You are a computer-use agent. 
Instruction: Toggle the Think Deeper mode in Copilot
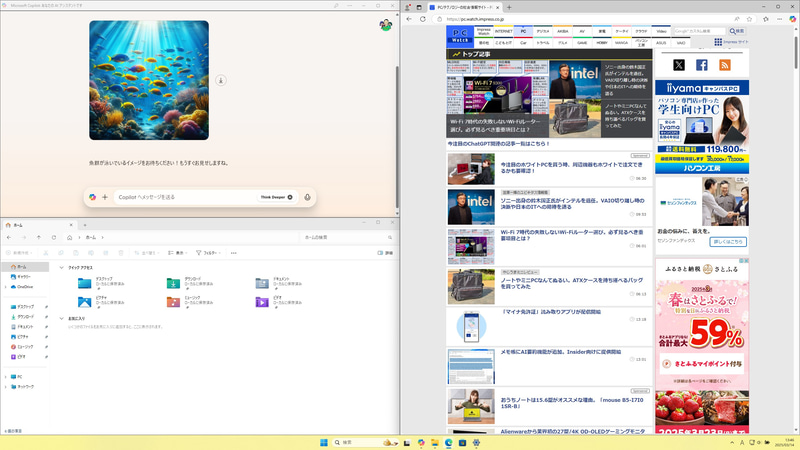(x=276, y=197)
